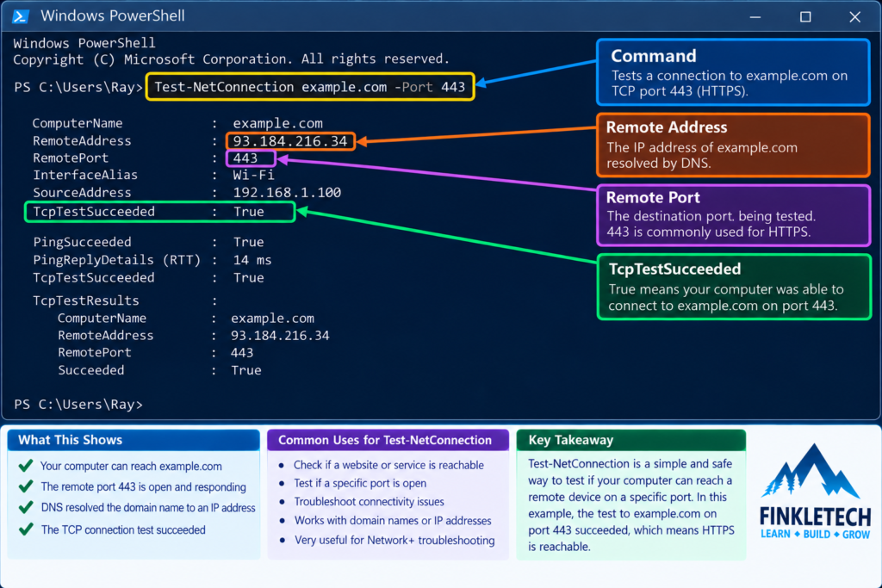The height and width of the screenshot is (588, 882).
Task: Click the 'What This Shows' panel heading
Action: tap(70, 440)
